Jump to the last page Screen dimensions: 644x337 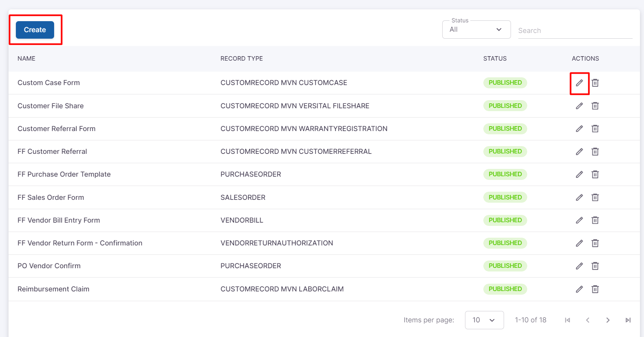click(x=628, y=320)
